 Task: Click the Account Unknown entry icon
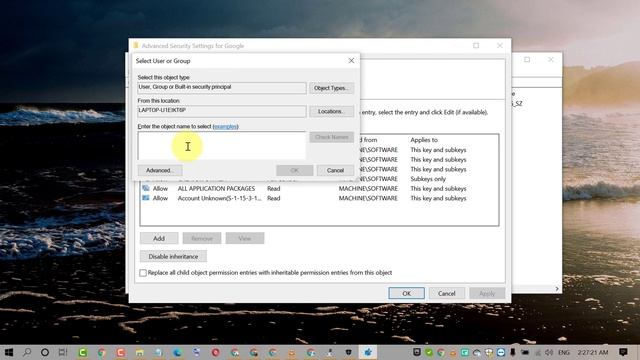[x=146, y=198]
